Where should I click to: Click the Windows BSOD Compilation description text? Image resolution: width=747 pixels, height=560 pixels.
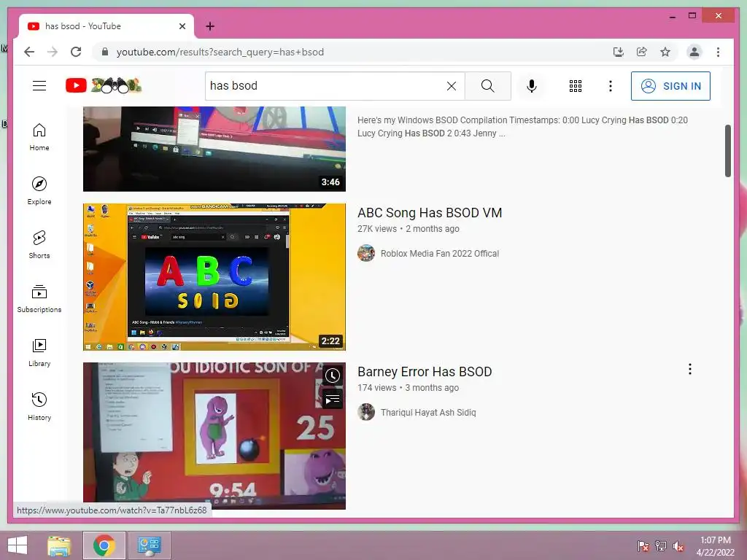[522, 127]
